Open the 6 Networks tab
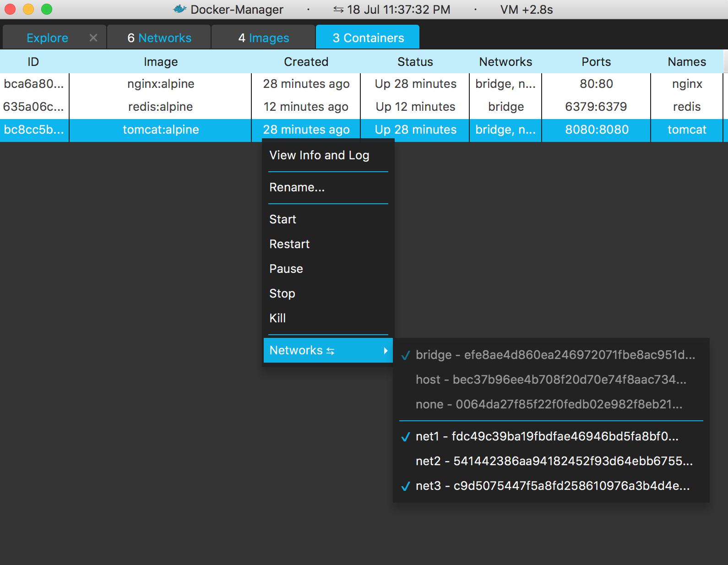The width and height of the screenshot is (728, 565). pos(159,38)
